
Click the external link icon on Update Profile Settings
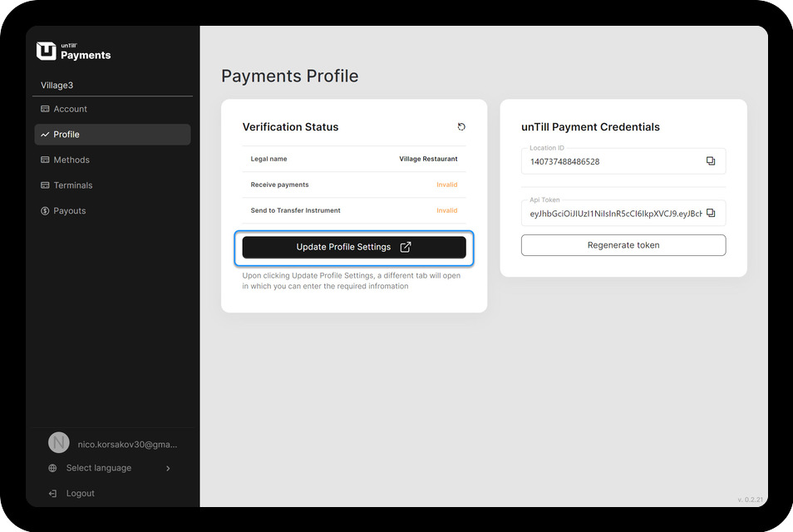tap(406, 247)
